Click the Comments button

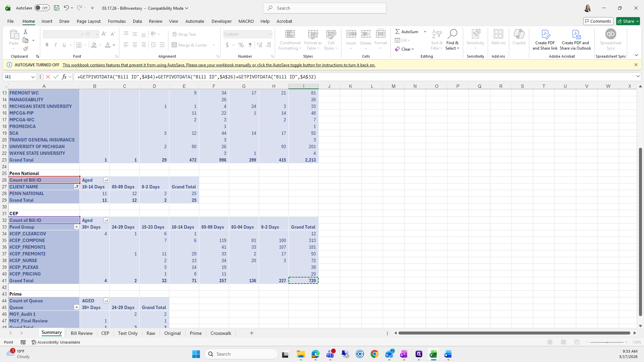[598, 21]
